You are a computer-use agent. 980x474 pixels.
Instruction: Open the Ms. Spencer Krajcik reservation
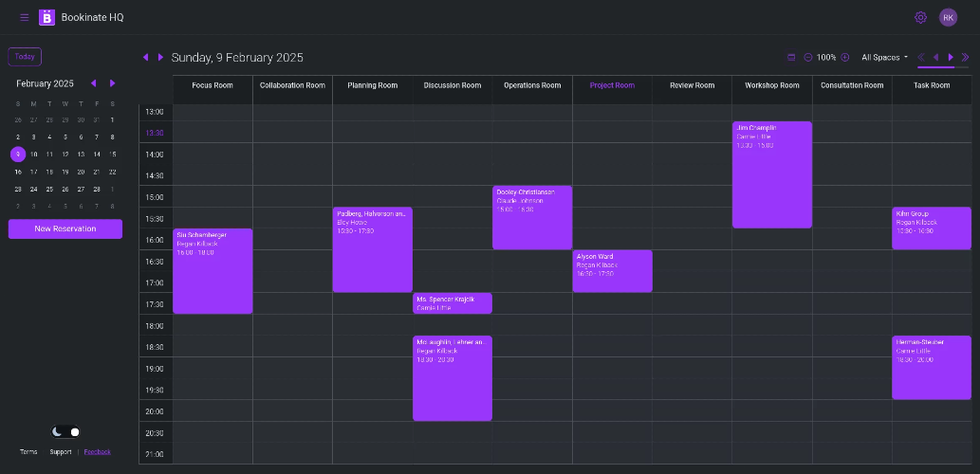[453, 302]
